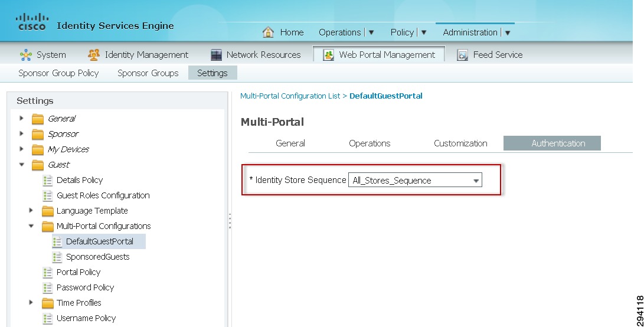
Task: Open the Administration top menu
Action: (470, 32)
